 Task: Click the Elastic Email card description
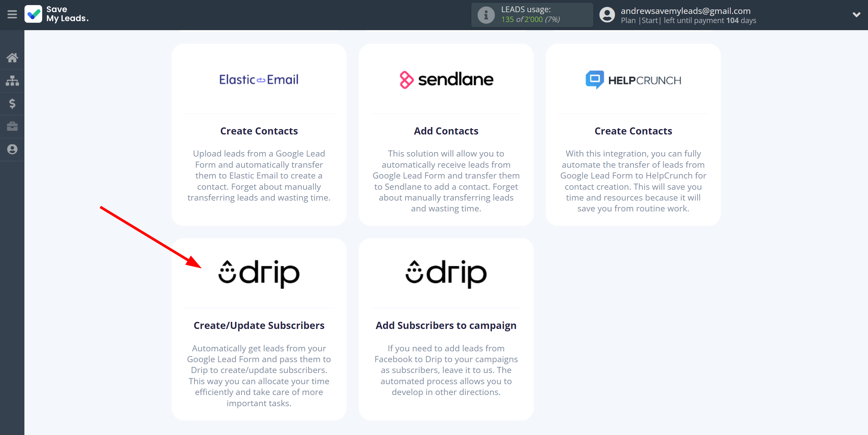click(259, 175)
